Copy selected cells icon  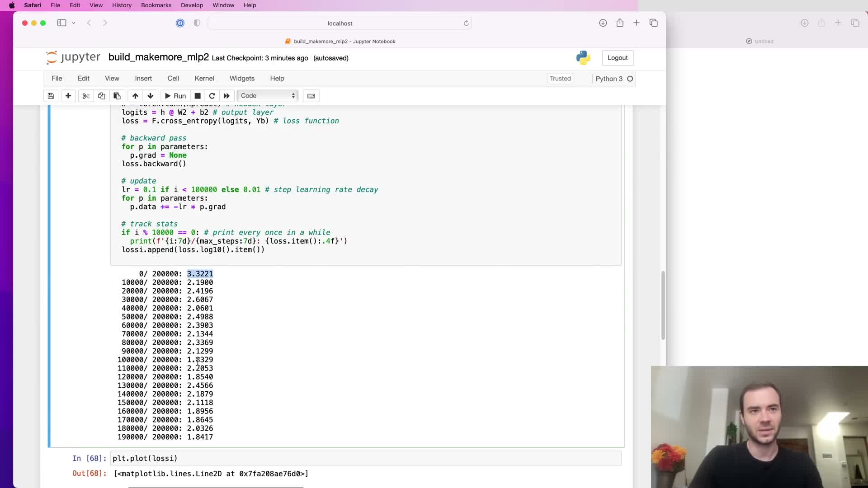pyautogui.click(x=101, y=96)
